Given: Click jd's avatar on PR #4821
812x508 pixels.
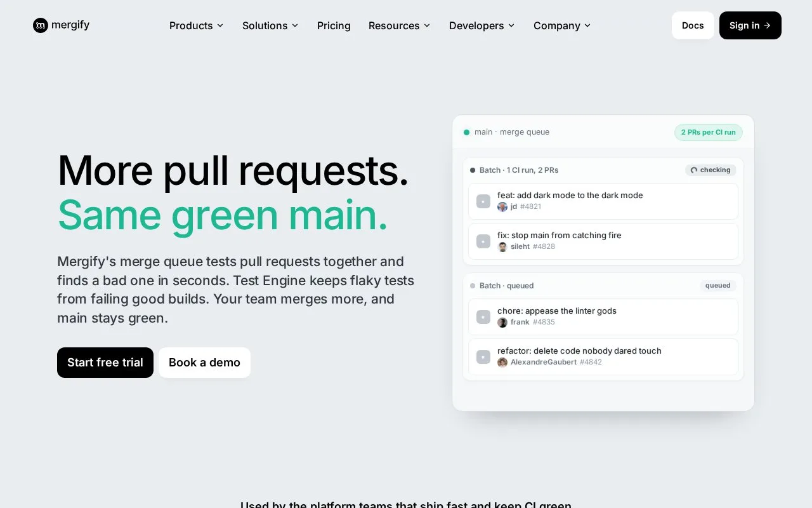Looking at the screenshot, I should tap(502, 207).
